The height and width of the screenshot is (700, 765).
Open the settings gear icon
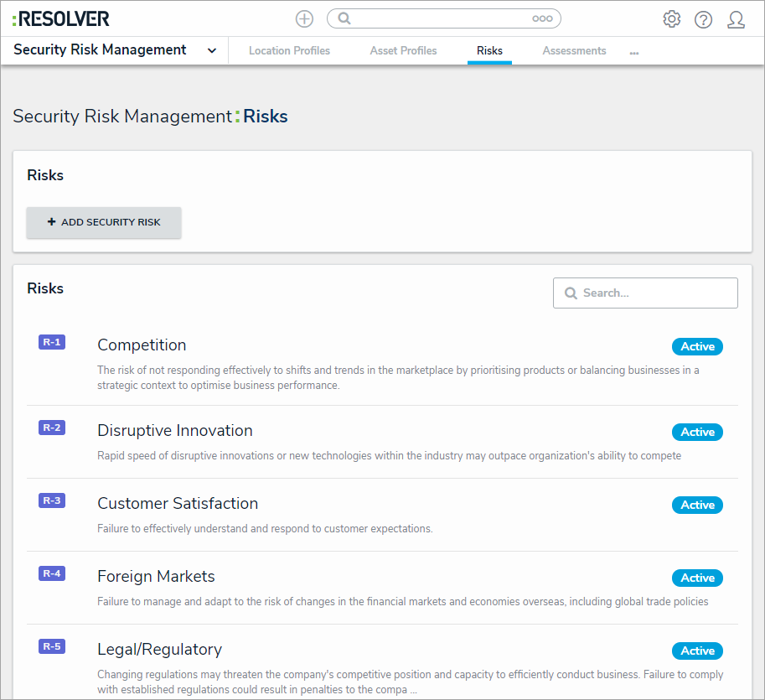coord(672,19)
